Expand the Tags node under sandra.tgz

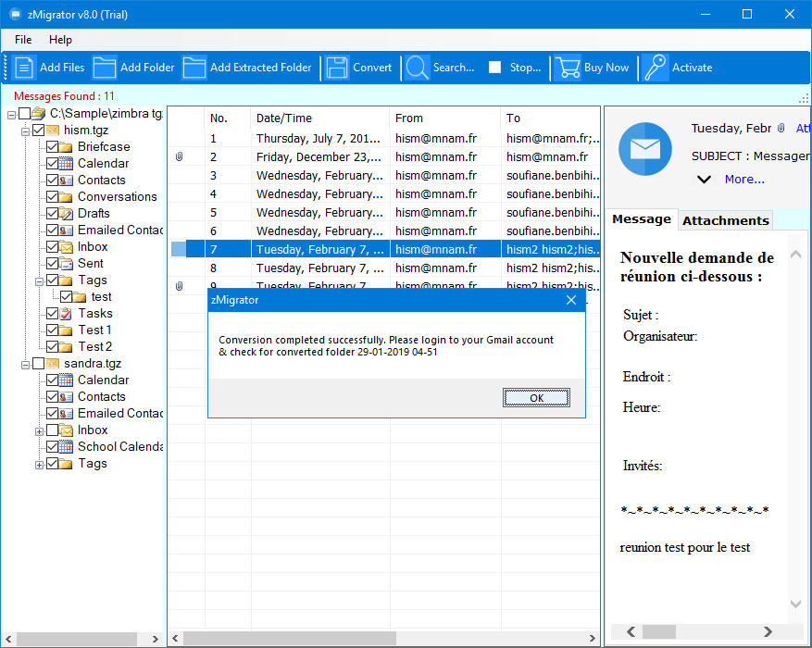pos(39,465)
